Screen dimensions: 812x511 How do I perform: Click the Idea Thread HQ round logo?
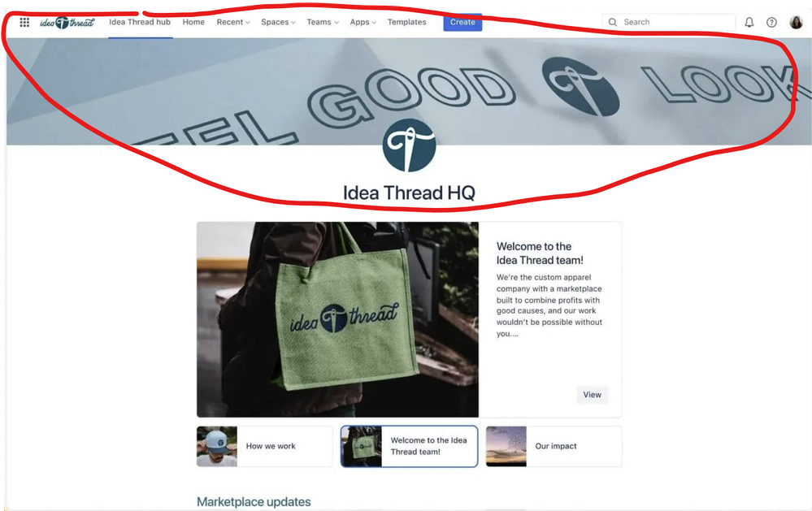coord(409,145)
